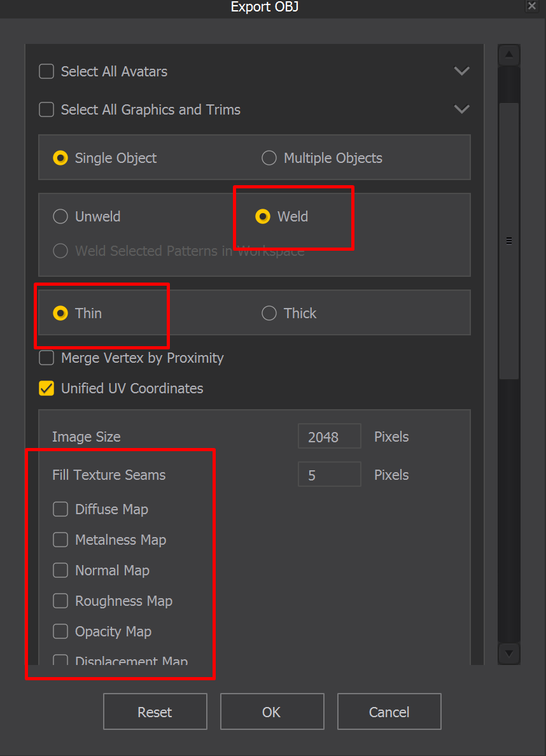This screenshot has width=546, height=756.
Task: Enable the Normal Map checkbox
Action: (60, 570)
